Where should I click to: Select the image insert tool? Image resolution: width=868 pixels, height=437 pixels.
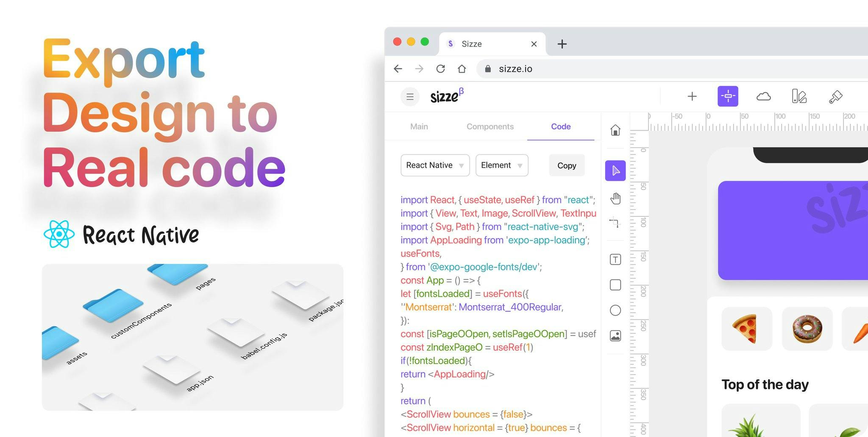[x=615, y=336]
